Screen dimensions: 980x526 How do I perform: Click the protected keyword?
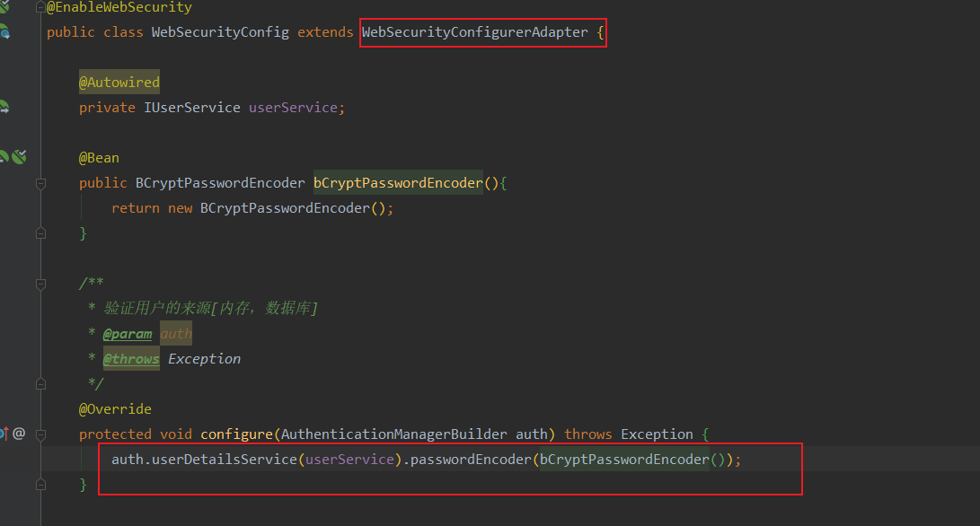pos(115,434)
